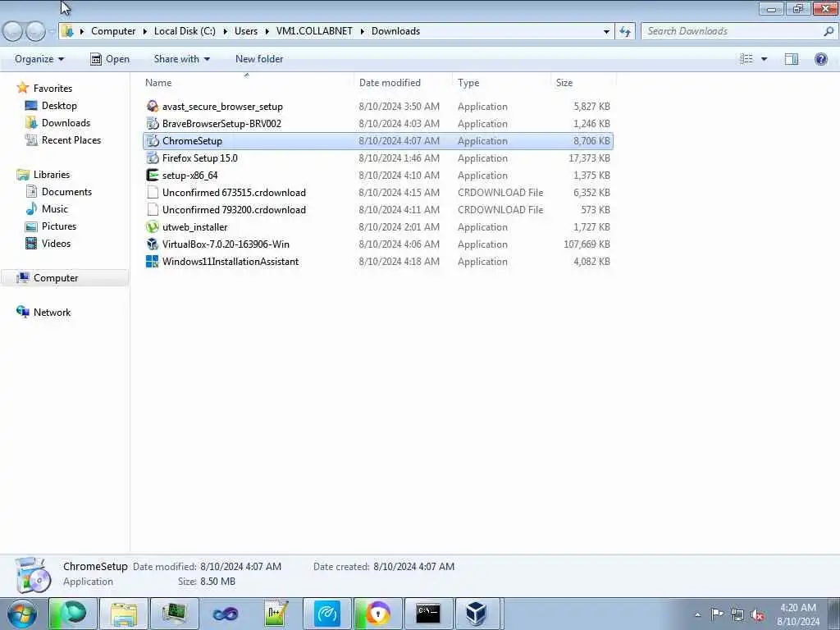Click the avast_secure_browser_setup file icon
The image size is (840, 630).
(153, 107)
